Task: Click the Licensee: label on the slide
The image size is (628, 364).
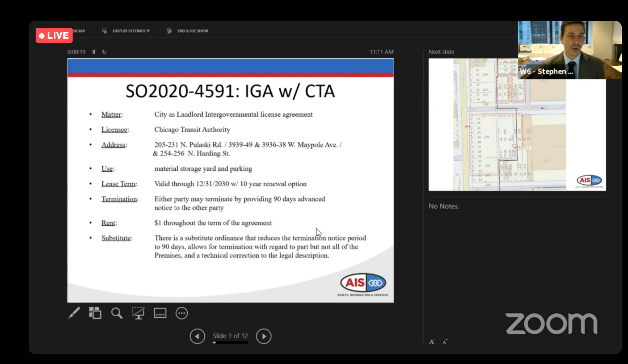Action: tap(115, 130)
